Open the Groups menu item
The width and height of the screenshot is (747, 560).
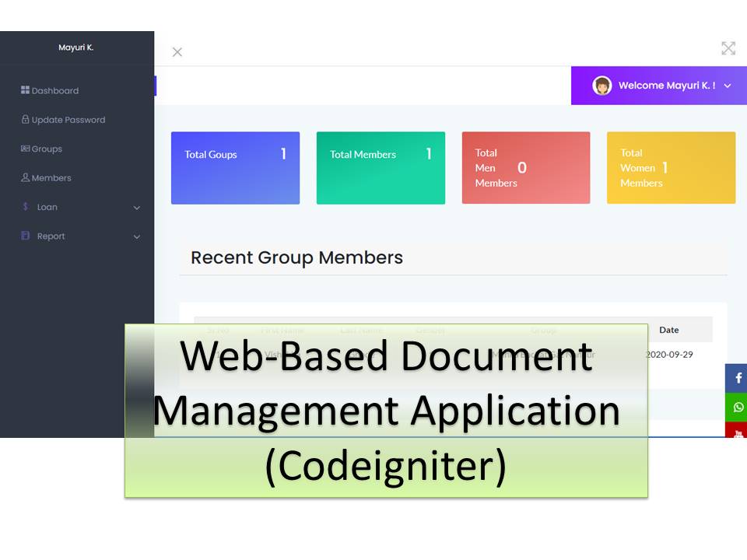tap(47, 149)
